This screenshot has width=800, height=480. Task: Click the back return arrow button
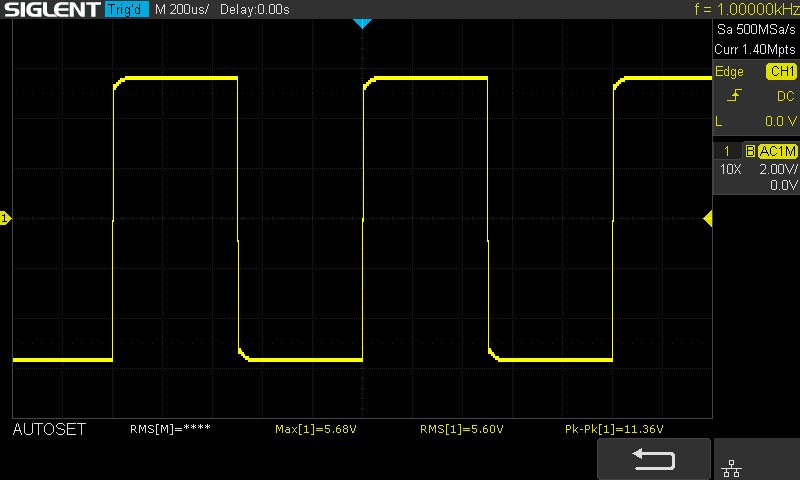(x=654, y=459)
